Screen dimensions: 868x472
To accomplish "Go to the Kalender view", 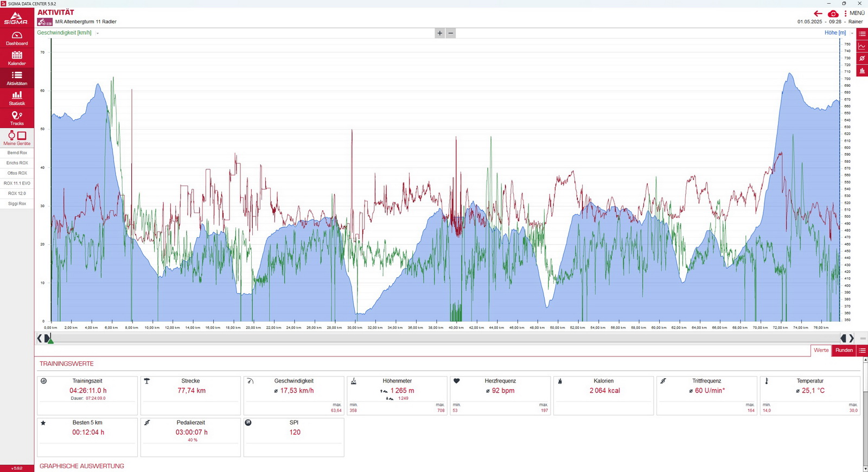I will [x=17, y=58].
